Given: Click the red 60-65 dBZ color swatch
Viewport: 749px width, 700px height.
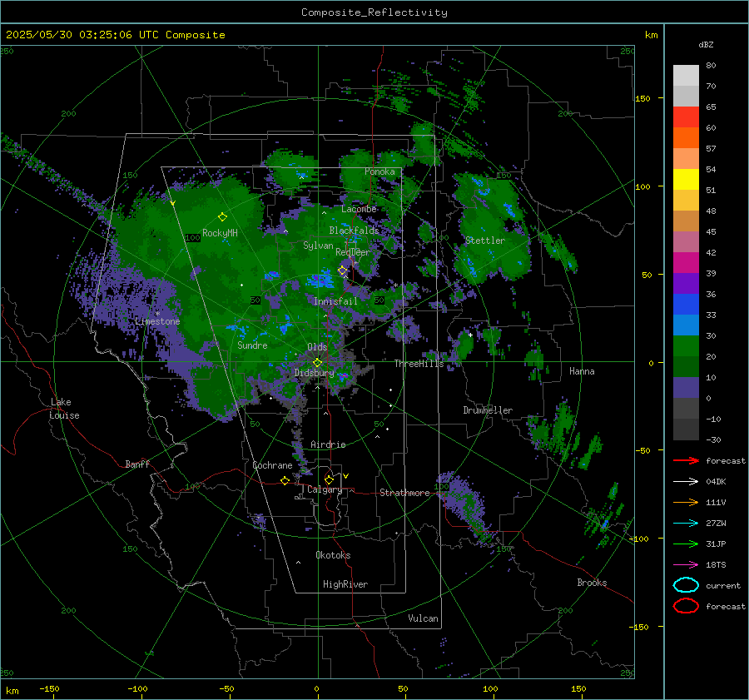Looking at the screenshot, I should tap(686, 117).
